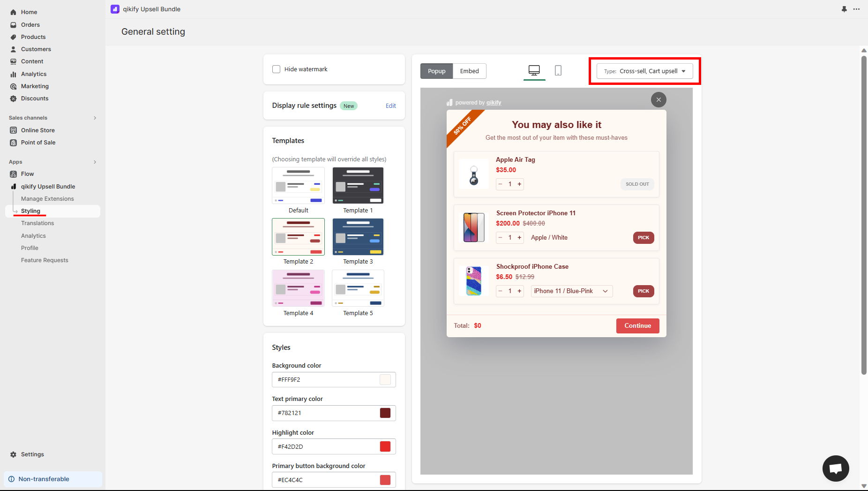Open Feature Requests submenu item
The image size is (868, 491).
[x=45, y=260]
